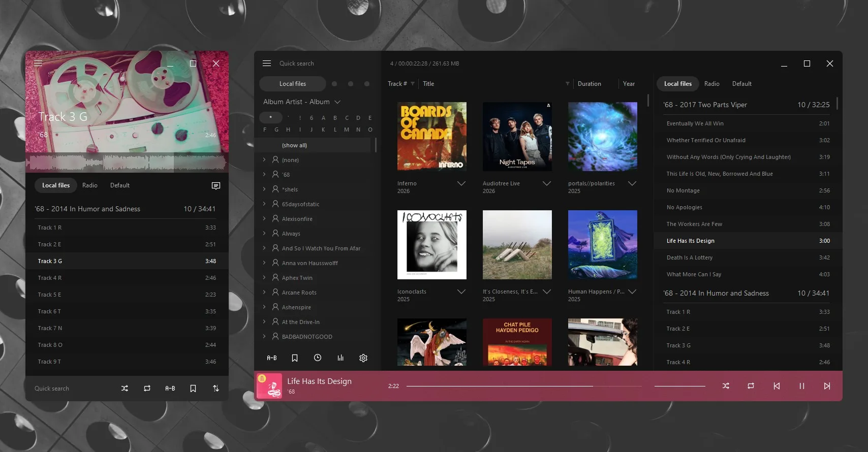Image resolution: width=868 pixels, height=452 pixels.
Task: Adjust the volume slider in bottom bar
Action: [680, 386]
